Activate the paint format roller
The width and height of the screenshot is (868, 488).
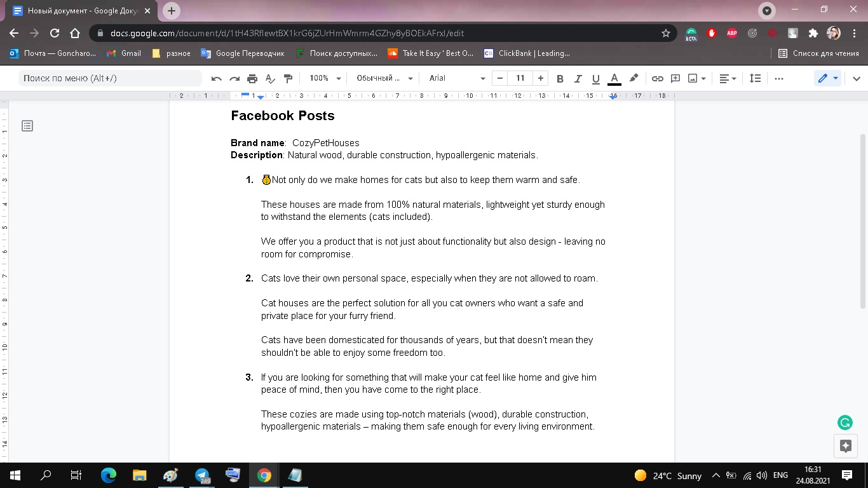(288, 78)
